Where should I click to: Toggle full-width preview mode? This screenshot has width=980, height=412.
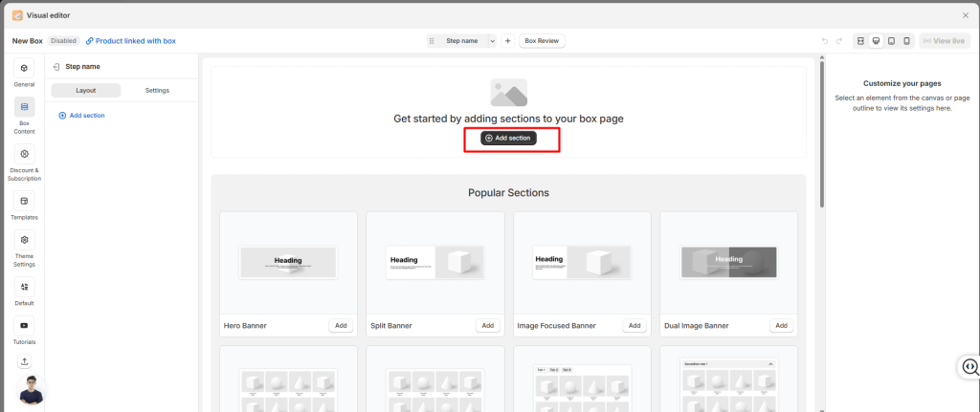point(860,41)
